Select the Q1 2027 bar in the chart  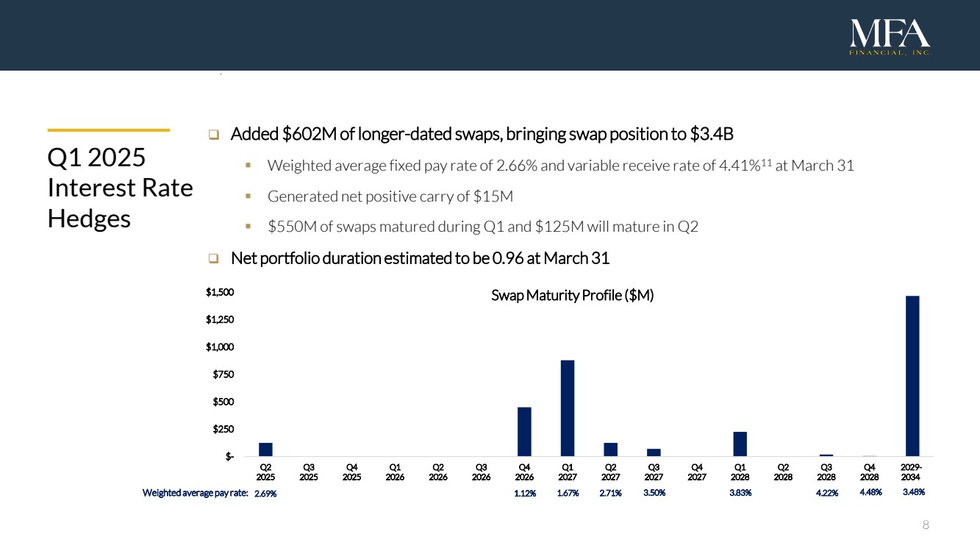(x=567, y=408)
